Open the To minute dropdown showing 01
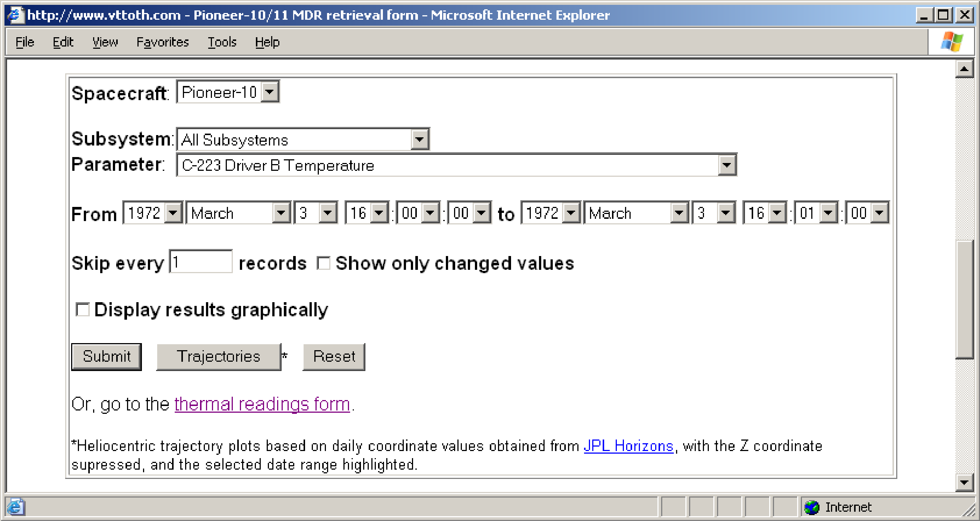 click(x=816, y=212)
